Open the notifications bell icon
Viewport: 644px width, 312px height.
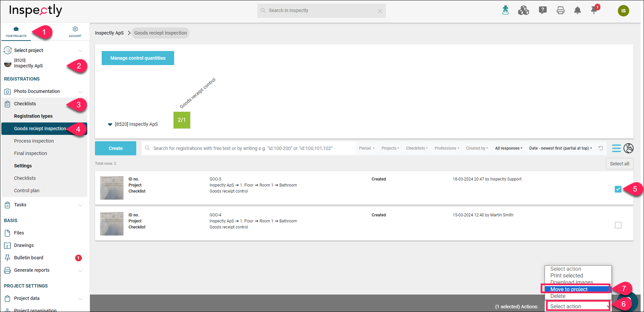pyautogui.click(x=578, y=10)
